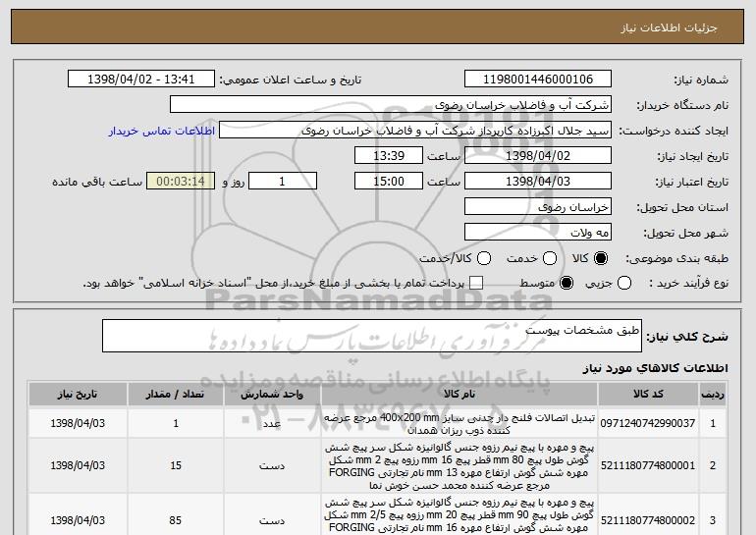This screenshot has width=756, height=535.
Task: Click the unit دست in row 2
Action: tap(272, 466)
